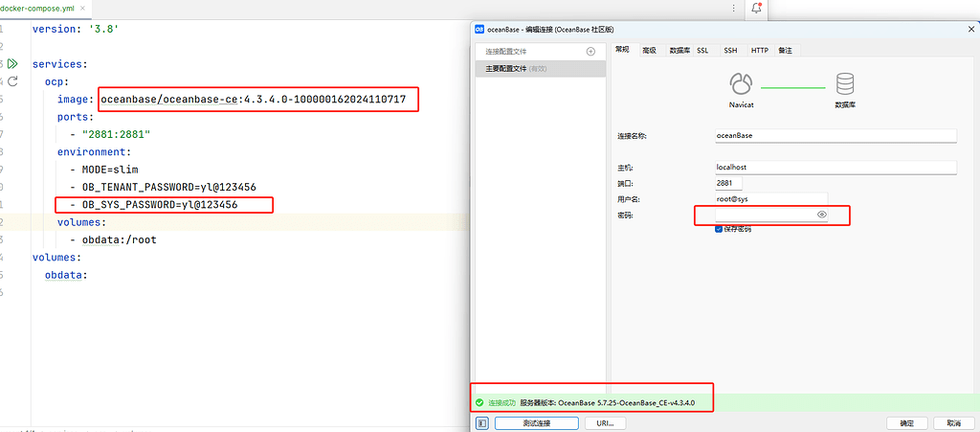Click the restart icon beside the ocp service
The width and height of the screenshot is (980, 432).
[12, 81]
